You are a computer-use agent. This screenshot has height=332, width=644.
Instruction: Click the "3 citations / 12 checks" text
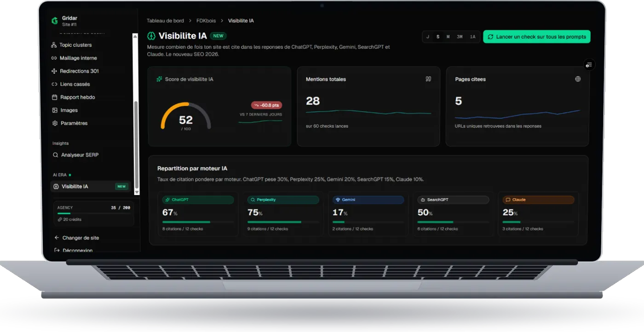coord(523,229)
